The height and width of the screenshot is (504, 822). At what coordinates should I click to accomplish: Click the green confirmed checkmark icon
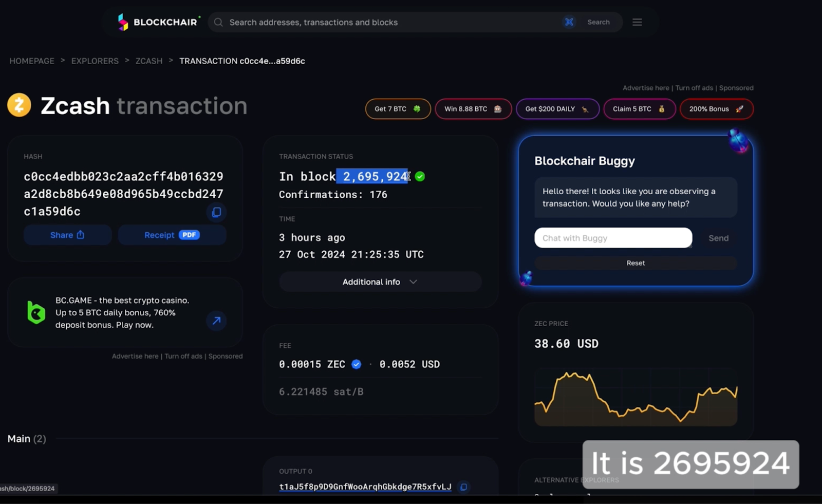[420, 176]
